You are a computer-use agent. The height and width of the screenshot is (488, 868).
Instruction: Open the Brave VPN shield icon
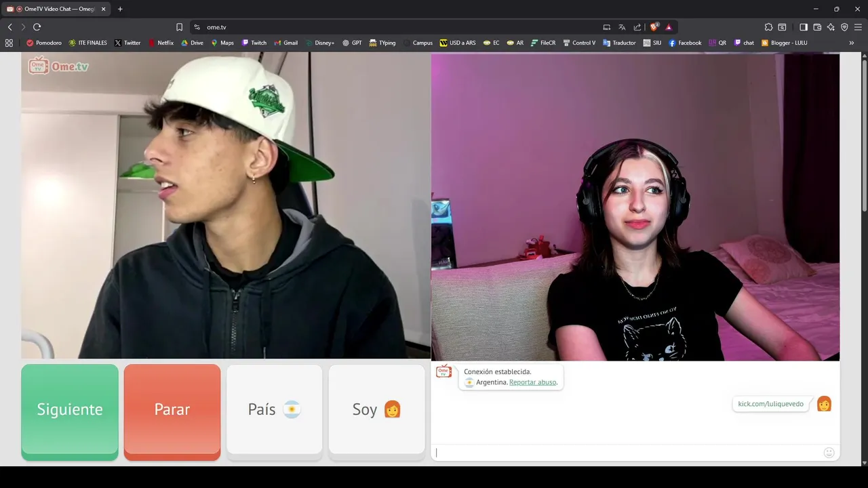coord(844,27)
